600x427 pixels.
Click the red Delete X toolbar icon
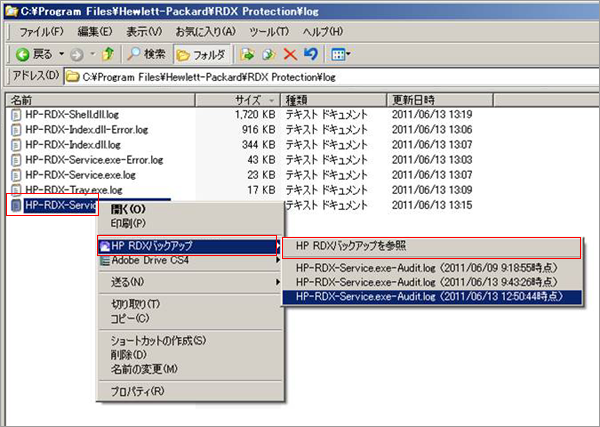pyautogui.click(x=290, y=53)
